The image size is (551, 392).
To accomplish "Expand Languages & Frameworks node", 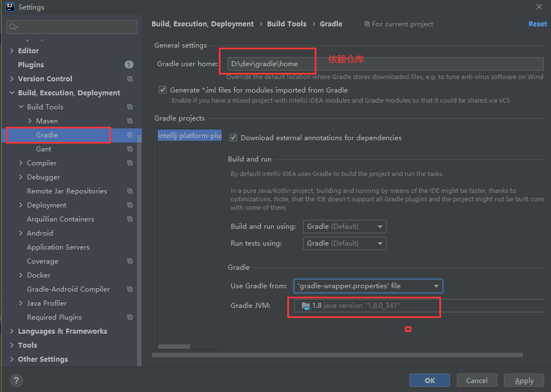I will [x=12, y=331].
